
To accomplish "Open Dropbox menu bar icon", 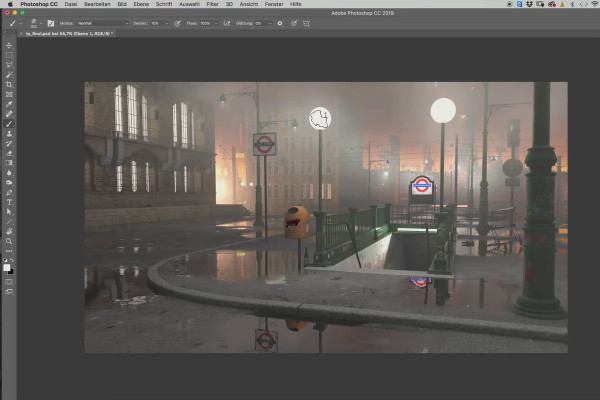I will (x=530, y=4).
